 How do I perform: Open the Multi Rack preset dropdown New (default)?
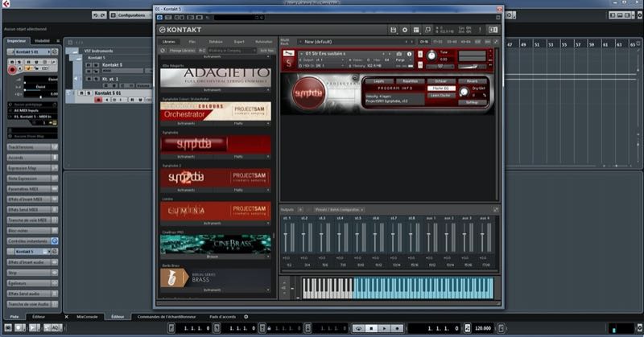click(x=356, y=42)
